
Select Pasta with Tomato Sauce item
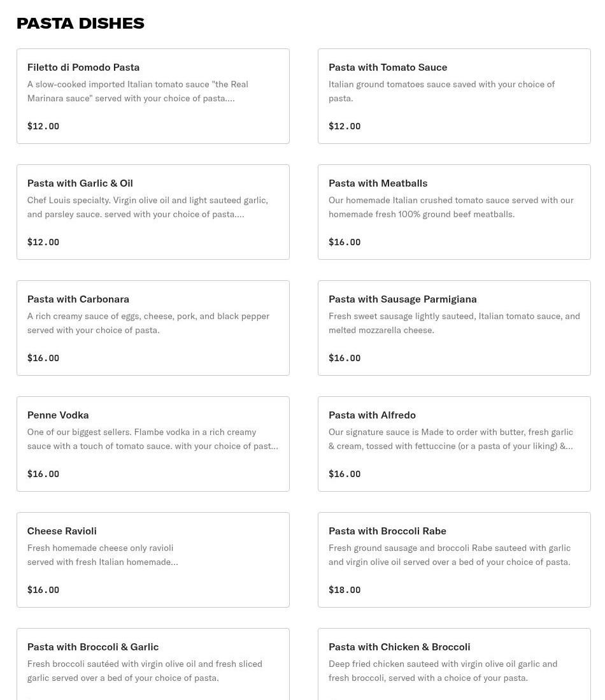[454, 96]
